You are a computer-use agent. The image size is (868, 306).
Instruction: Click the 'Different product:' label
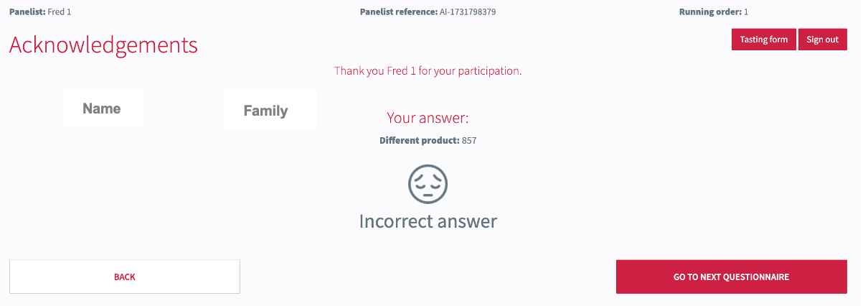pos(419,141)
